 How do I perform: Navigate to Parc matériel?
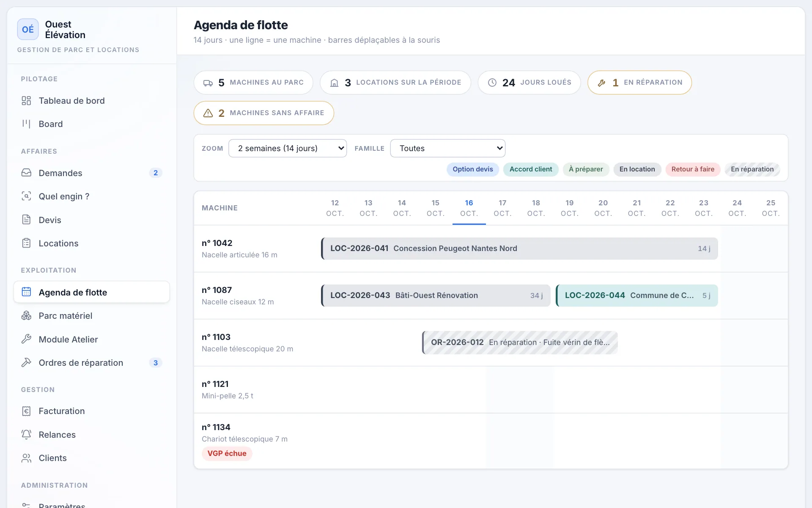pyautogui.click(x=92, y=316)
